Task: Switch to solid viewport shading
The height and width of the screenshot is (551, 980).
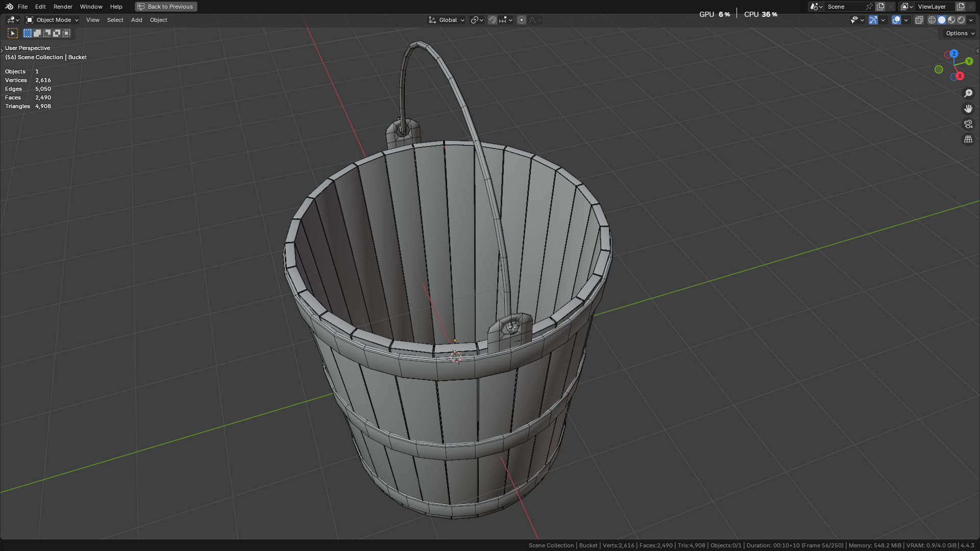Action: pyautogui.click(x=942, y=20)
